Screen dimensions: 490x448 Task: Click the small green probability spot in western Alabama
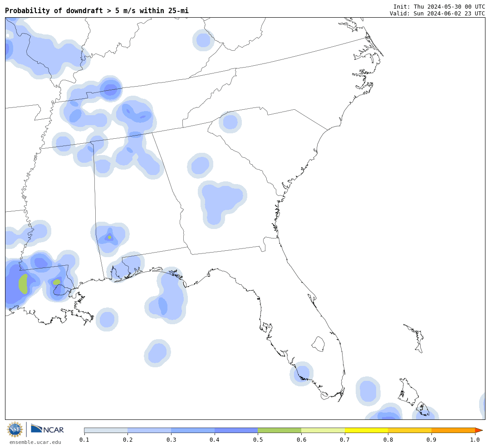click(109, 238)
